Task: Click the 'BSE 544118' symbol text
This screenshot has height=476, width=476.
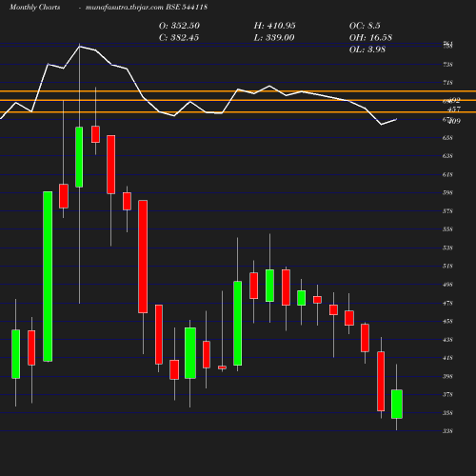Action: (x=187, y=7)
